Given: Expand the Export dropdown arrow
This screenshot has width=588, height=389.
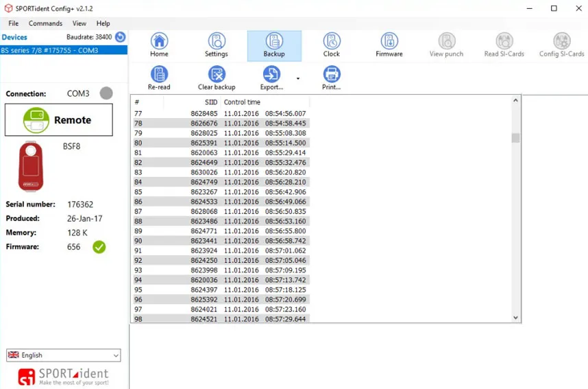Looking at the screenshot, I should coord(298,78).
